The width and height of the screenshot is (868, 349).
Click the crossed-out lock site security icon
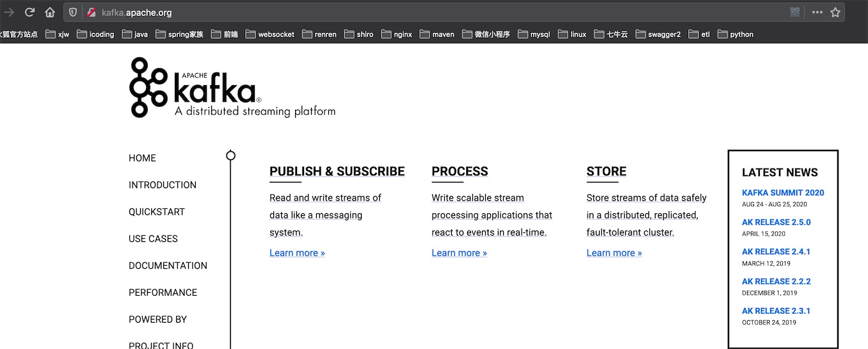92,12
